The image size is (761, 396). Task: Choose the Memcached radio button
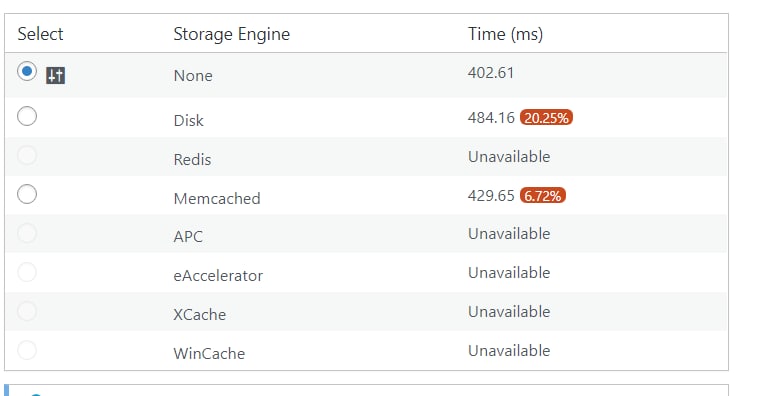(x=27, y=194)
